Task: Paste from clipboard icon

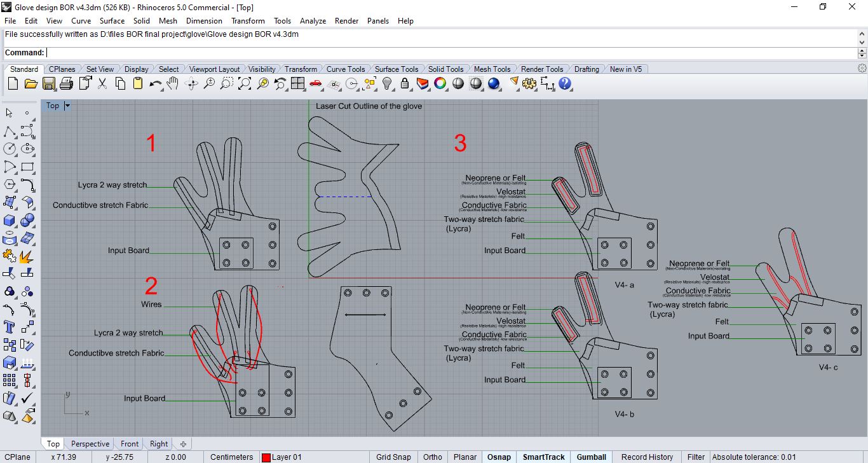Action: point(138,83)
